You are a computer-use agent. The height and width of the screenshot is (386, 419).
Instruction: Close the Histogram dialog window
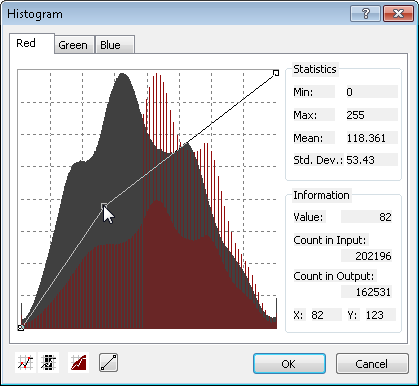click(x=398, y=14)
